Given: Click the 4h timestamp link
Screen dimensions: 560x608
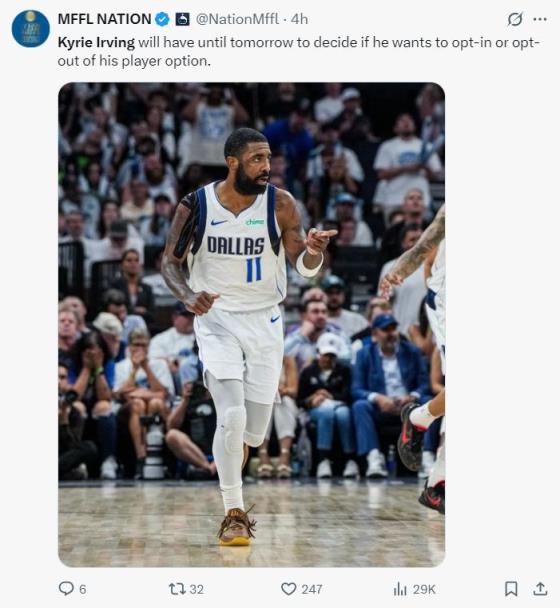Looking at the screenshot, I should [x=299, y=19].
